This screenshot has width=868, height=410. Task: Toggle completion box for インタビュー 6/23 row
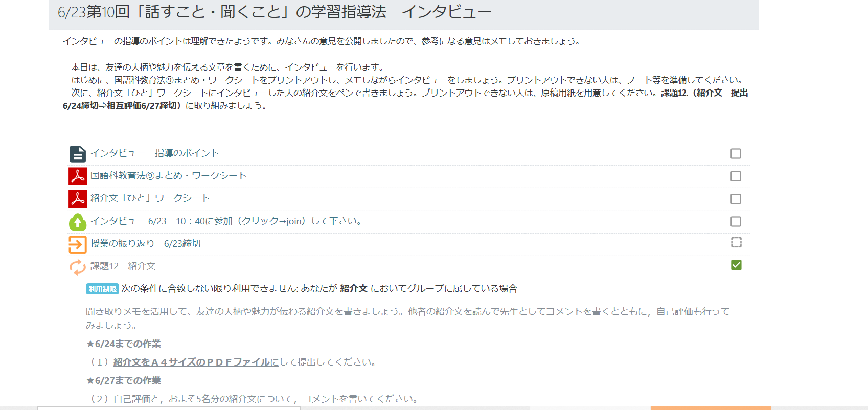tap(736, 221)
